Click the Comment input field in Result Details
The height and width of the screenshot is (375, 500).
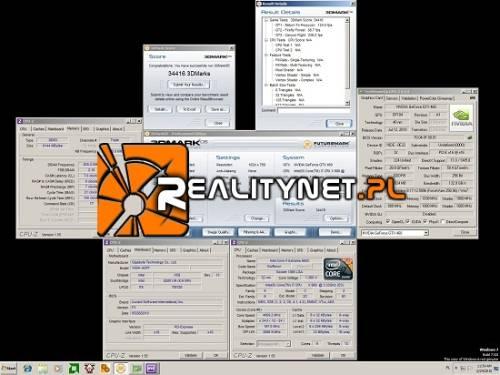click(313, 110)
